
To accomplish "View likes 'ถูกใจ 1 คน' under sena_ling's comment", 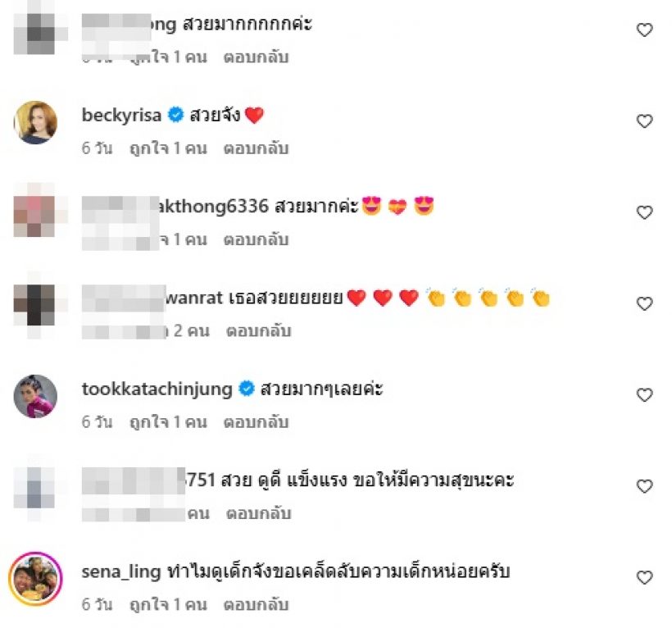I will pos(169,604).
